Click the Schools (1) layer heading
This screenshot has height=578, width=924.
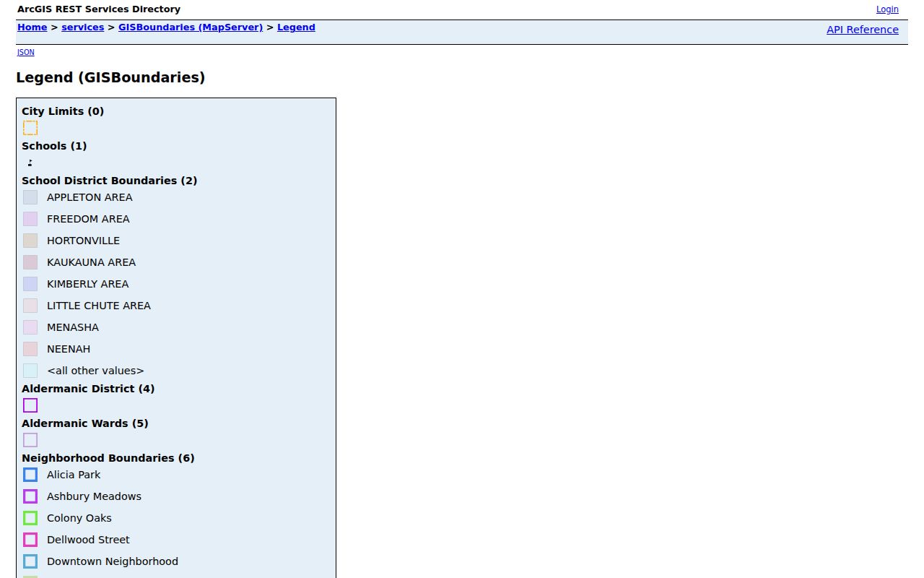(54, 146)
